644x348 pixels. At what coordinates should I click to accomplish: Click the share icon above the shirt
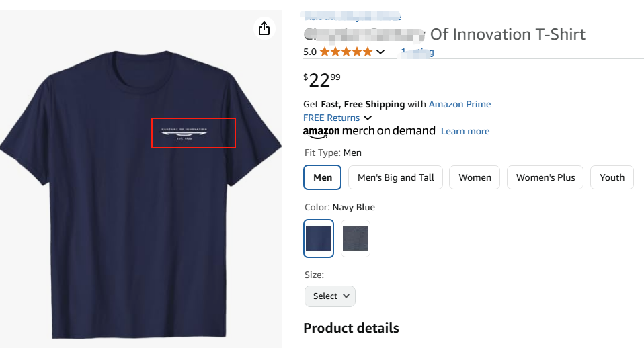(264, 28)
